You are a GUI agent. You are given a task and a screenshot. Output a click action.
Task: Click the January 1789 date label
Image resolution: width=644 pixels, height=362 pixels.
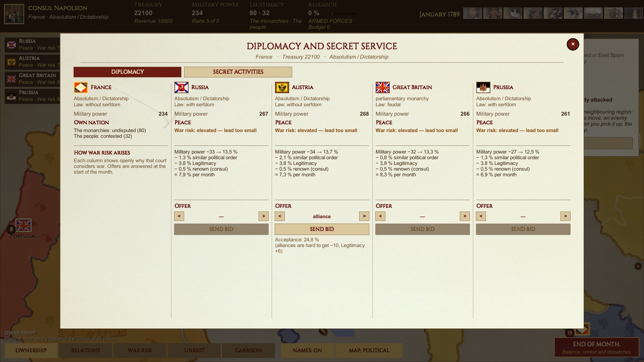tap(439, 14)
